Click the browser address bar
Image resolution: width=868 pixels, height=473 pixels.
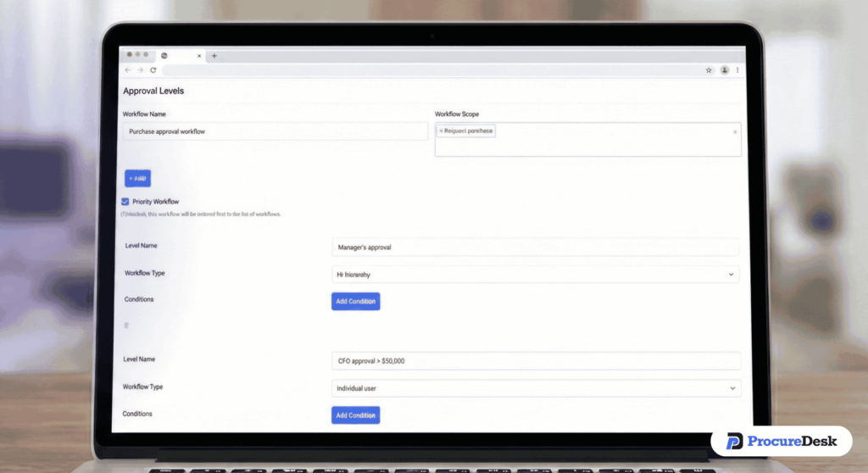pyautogui.click(x=431, y=70)
